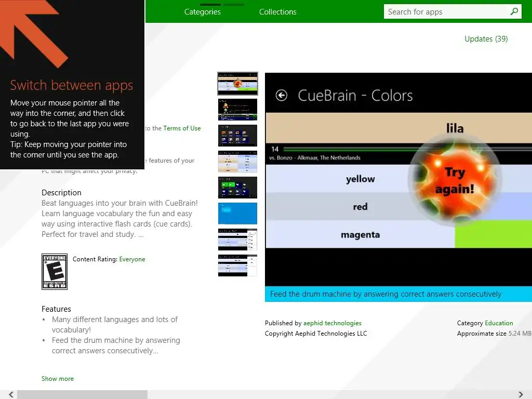Click the horizontal scrollbar thumb

[x=83, y=394]
